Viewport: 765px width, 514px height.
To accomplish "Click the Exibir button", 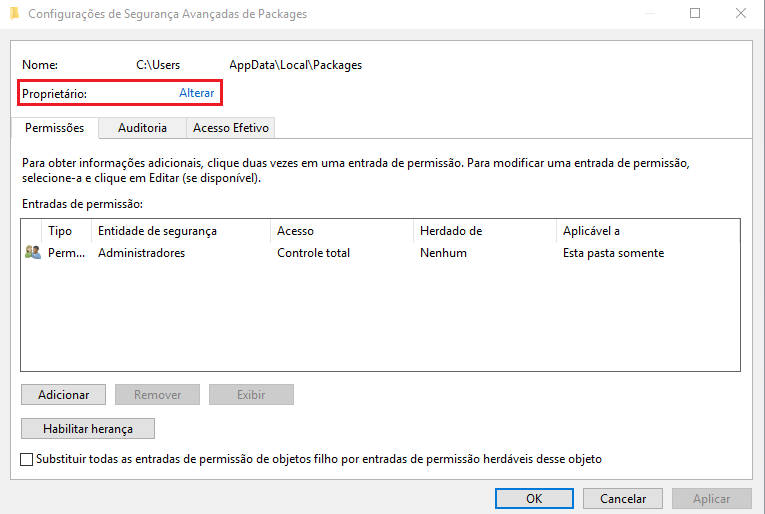I will click(251, 395).
